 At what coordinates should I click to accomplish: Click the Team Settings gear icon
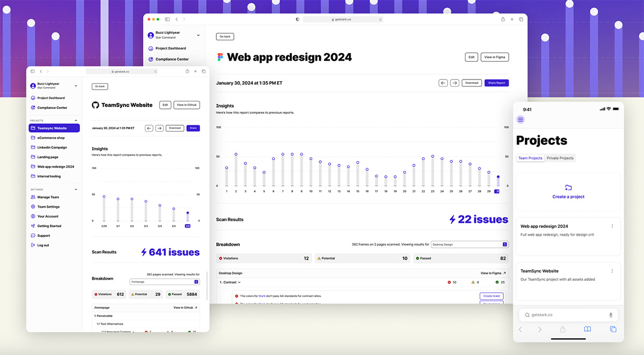[33, 207]
